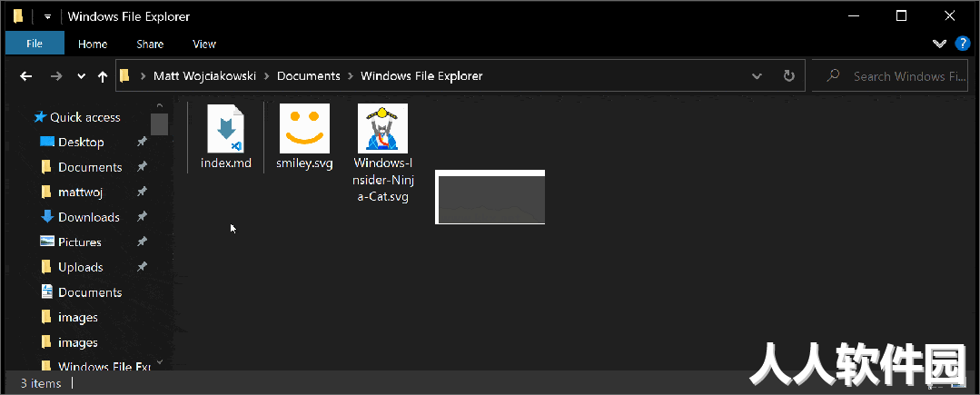Select Quick access in navigation pane
The image size is (980, 395).
click(85, 117)
